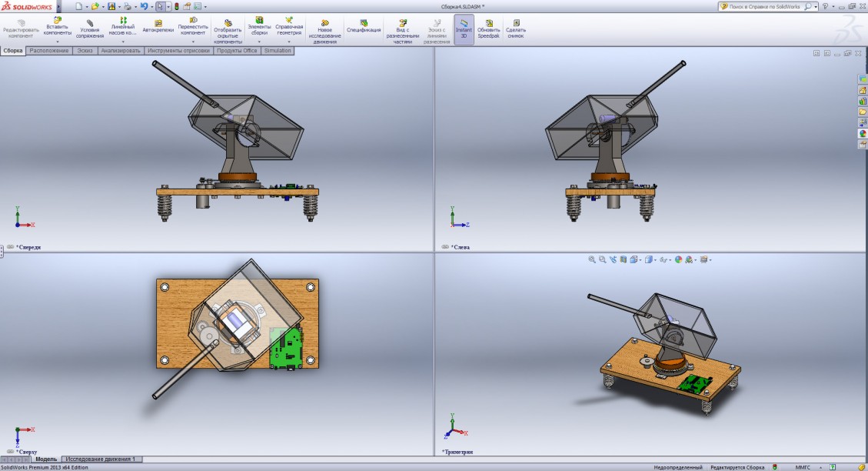Click the Недоопределенный status text
Screen dimensions: 868x471
pos(678,467)
